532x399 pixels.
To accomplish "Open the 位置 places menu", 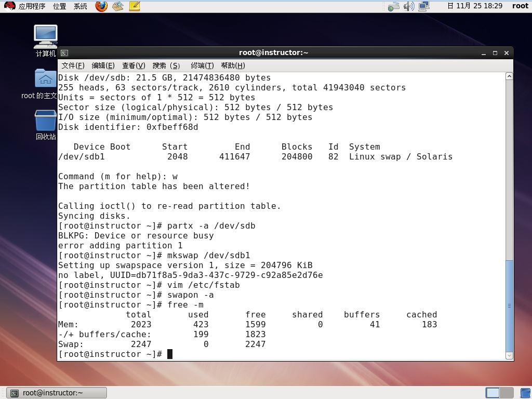I will (59, 6).
